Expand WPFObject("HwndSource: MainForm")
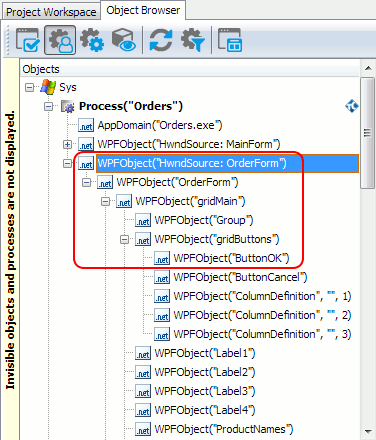Image resolution: width=376 pixels, height=440 pixels. [x=67, y=144]
